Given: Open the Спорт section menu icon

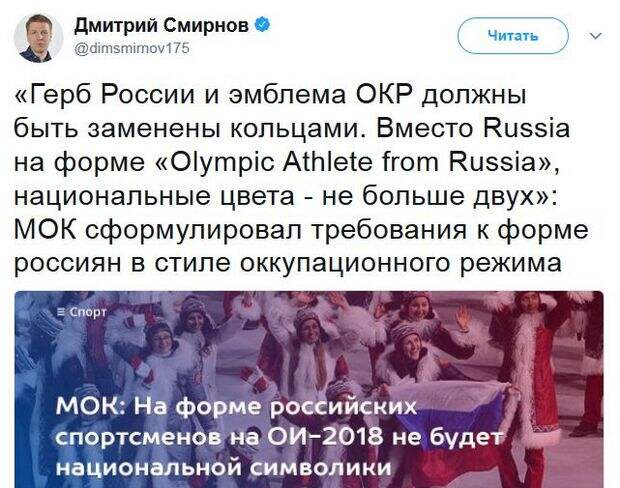Looking at the screenshot, I should point(60,312).
